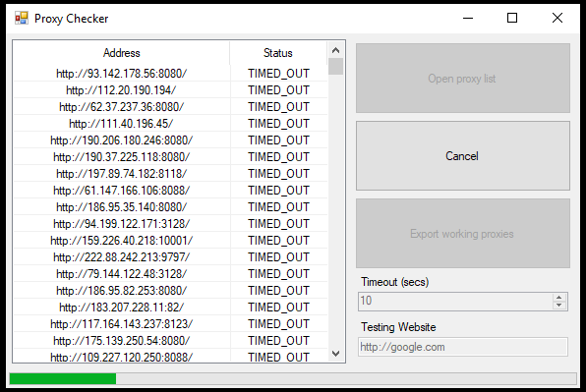The height and width of the screenshot is (392, 586).
Task: Select row http://222.88.242.213:9797/
Action: [x=170, y=256]
